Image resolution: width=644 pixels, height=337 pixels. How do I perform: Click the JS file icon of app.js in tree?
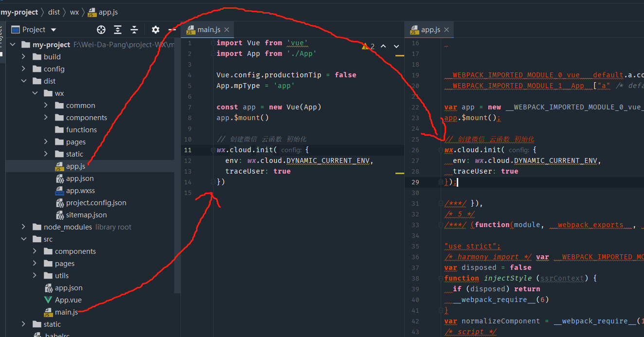59,167
